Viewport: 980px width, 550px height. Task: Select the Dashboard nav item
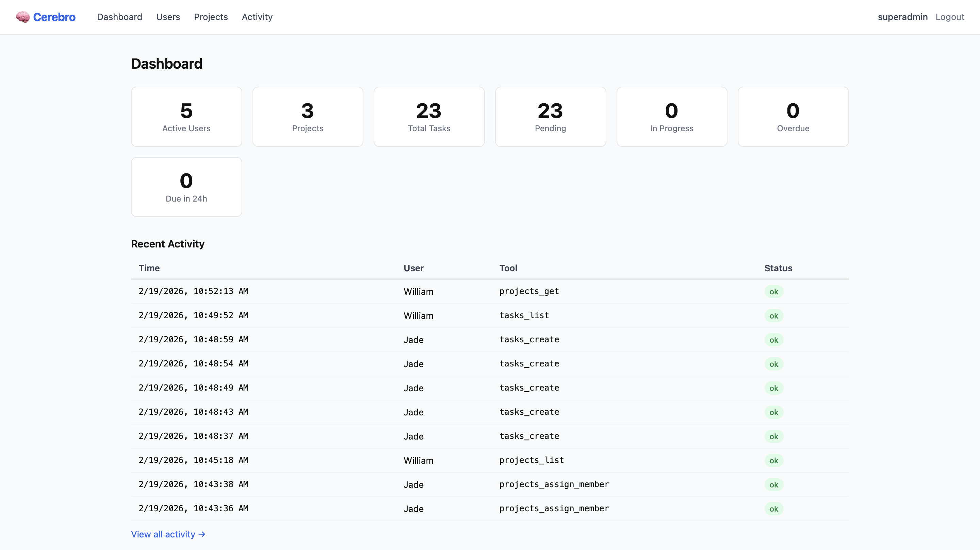[119, 17]
